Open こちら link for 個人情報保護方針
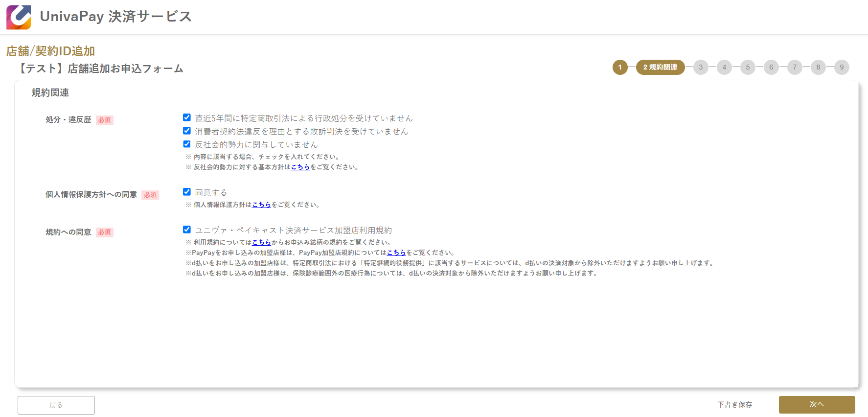 261,205
